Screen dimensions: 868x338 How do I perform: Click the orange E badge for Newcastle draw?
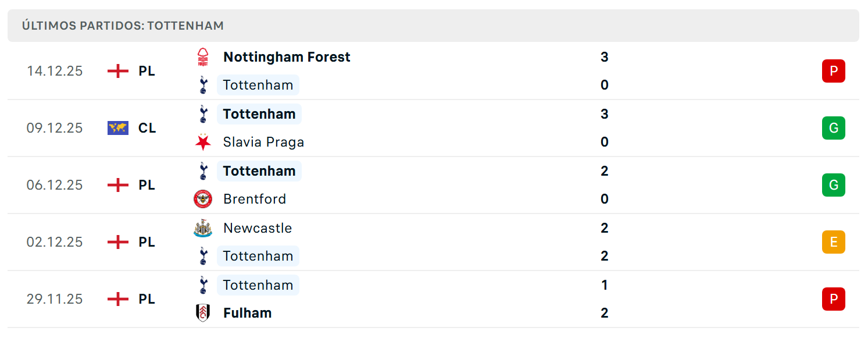click(x=833, y=242)
